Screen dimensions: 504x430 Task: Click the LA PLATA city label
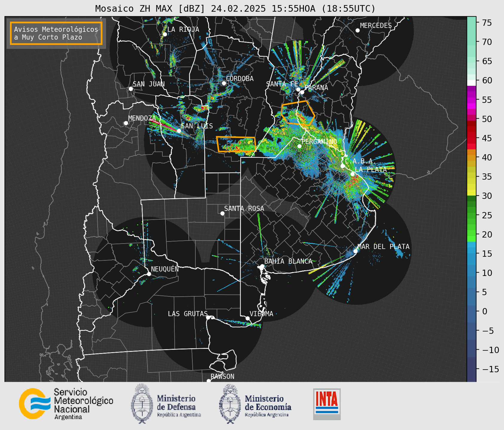coord(371,169)
